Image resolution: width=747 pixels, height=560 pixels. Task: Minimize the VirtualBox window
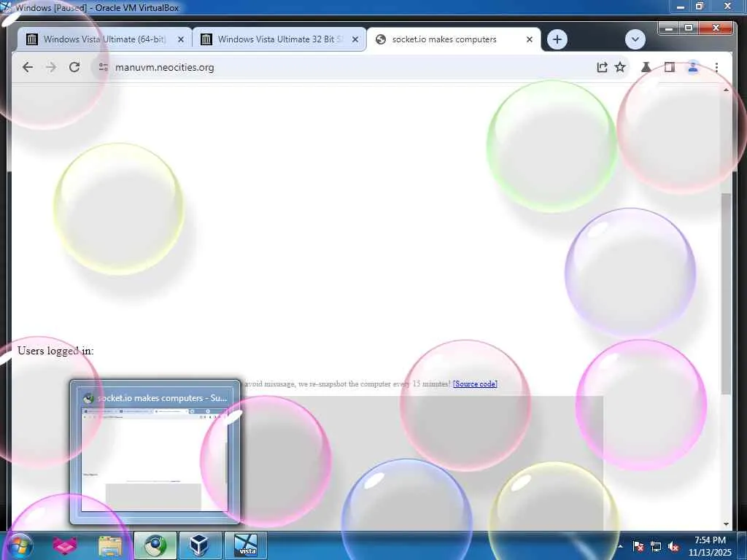[681, 7]
